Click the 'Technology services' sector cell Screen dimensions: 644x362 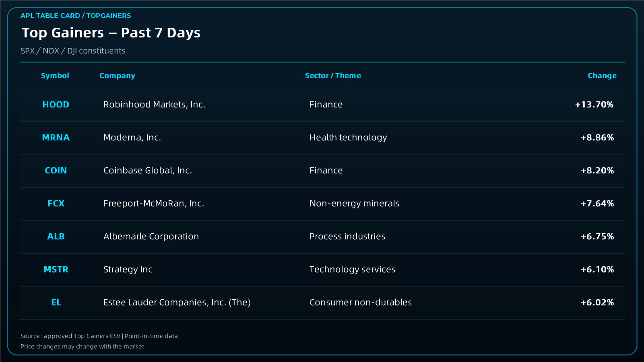coord(353,269)
